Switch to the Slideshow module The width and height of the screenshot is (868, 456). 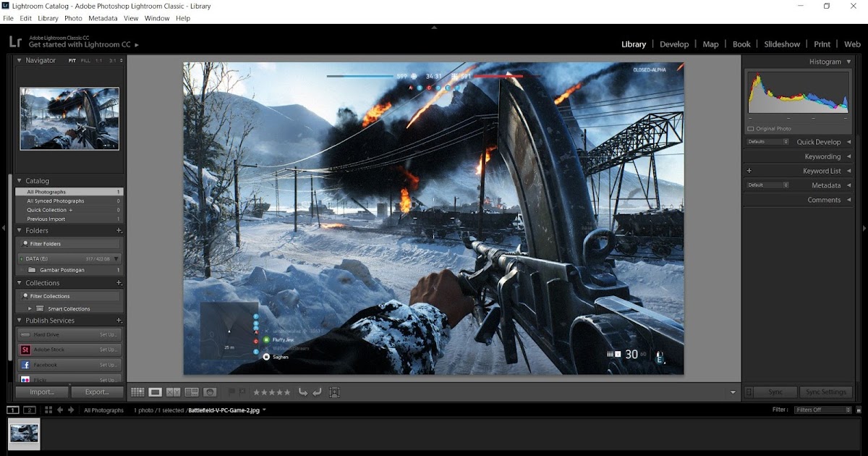(782, 44)
